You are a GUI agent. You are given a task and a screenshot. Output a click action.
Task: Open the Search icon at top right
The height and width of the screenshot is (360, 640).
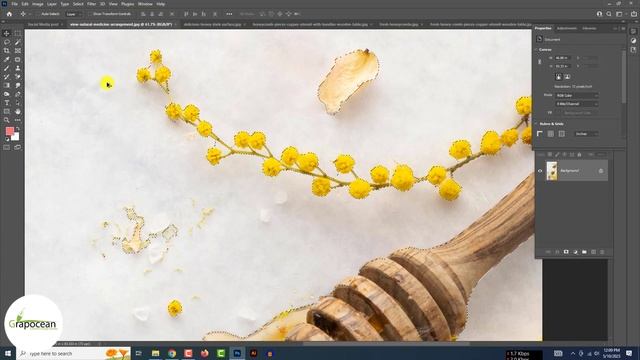tap(609, 14)
